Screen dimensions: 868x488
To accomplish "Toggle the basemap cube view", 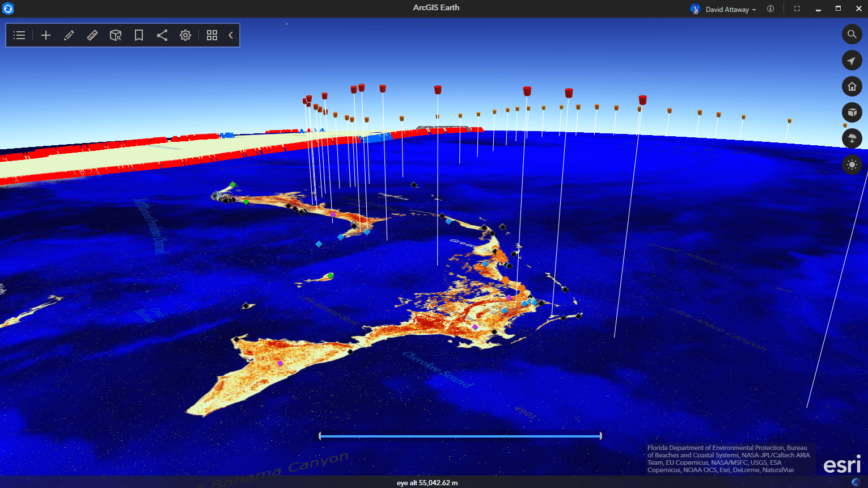I will point(852,112).
